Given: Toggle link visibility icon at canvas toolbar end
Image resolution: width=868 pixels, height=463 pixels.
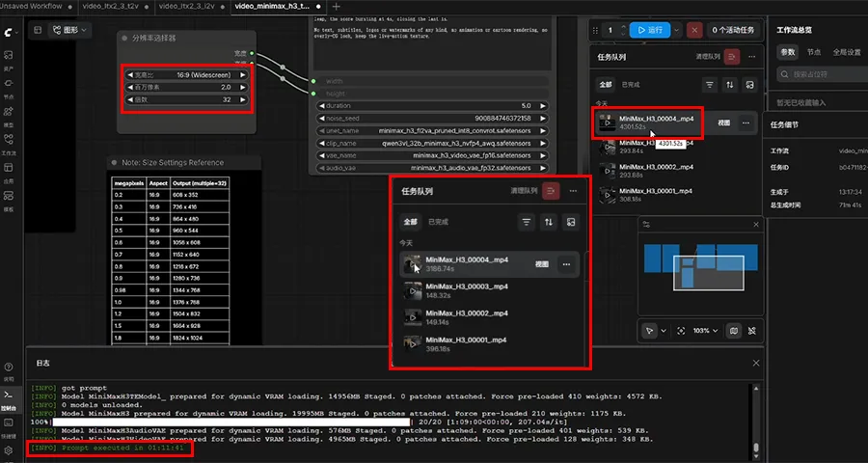Looking at the screenshot, I should click(751, 331).
